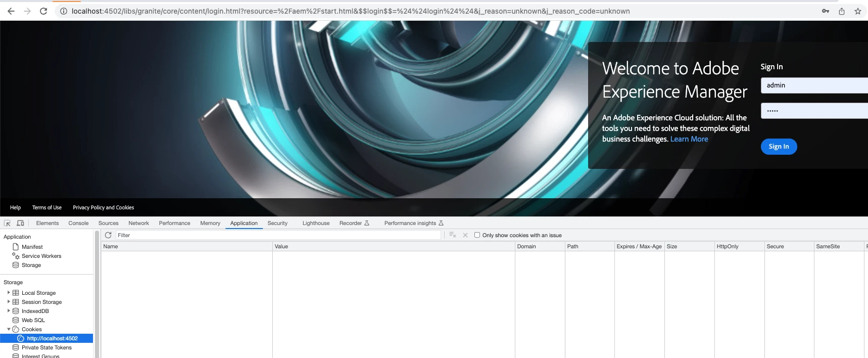
Task: Switch to the Console tab
Action: click(x=78, y=223)
